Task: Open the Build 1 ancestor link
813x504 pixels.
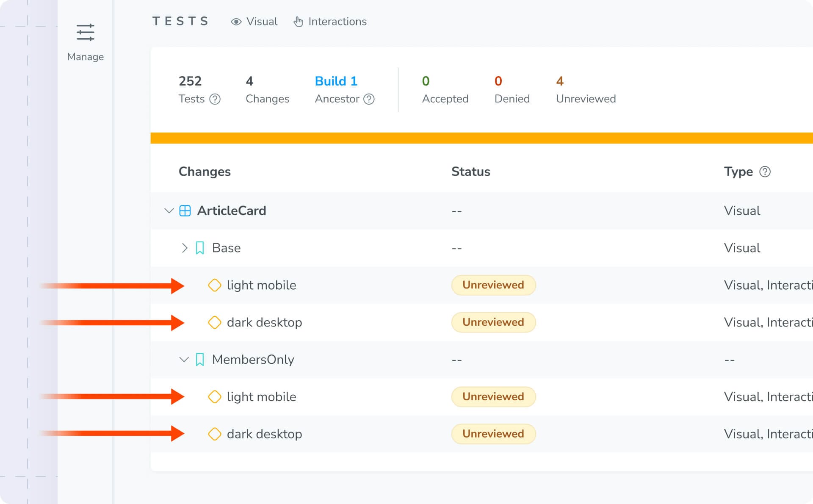Action: click(x=336, y=81)
